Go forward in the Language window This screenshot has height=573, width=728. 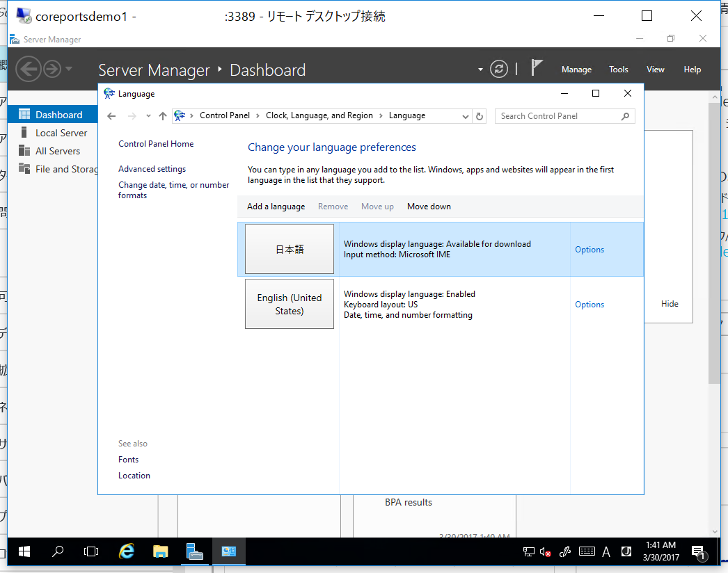coord(132,116)
